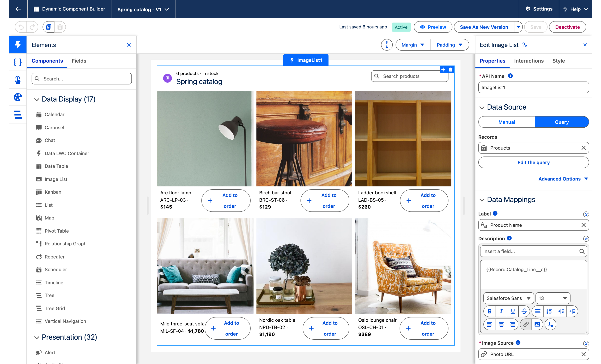Viewport: 601px width, 364px height.
Task: Click the undo icon
Action: point(21,27)
